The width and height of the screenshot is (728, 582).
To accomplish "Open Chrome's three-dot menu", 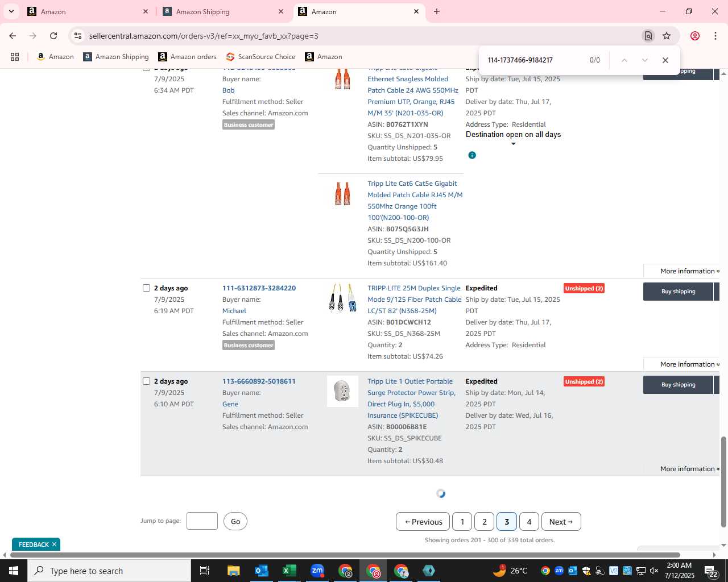I will point(715,36).
